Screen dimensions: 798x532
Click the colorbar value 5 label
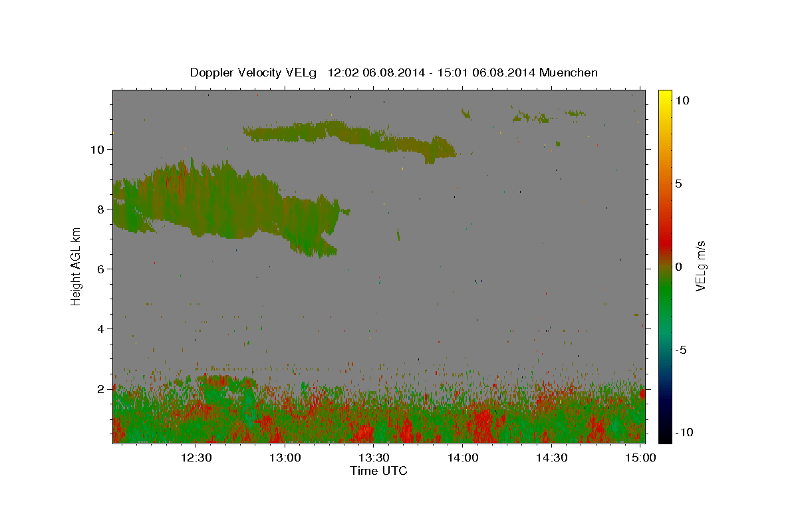pos(678,184)
